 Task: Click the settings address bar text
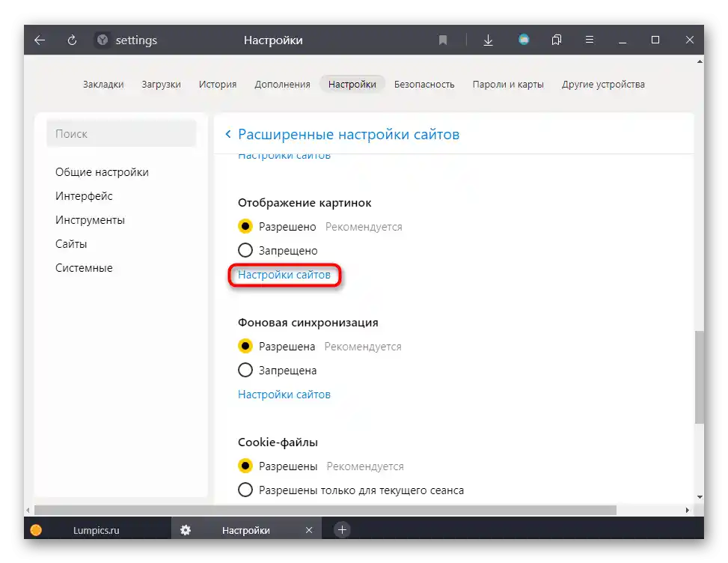pyautogui.click(x=136, y=40)
